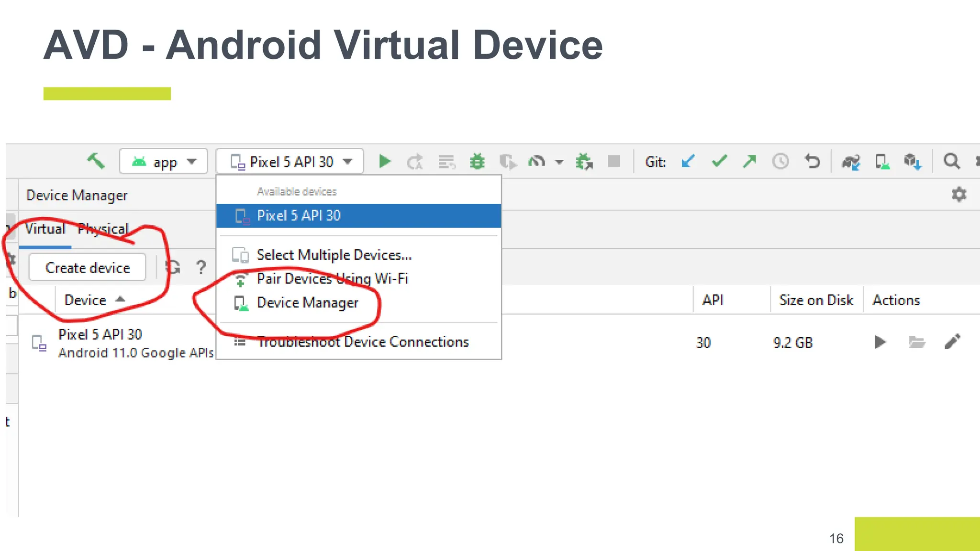Open Git history clock icon
980x551 pixels.
780,161
